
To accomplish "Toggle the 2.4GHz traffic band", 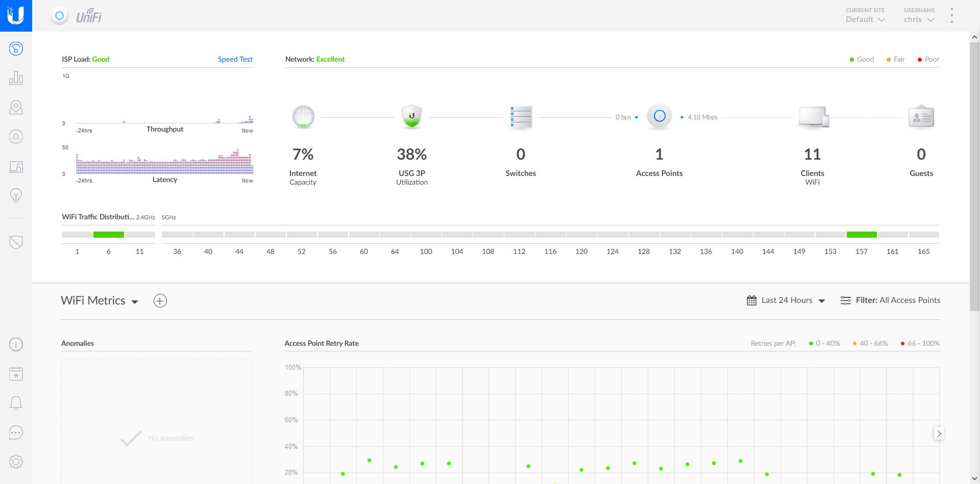I will 145,217.
